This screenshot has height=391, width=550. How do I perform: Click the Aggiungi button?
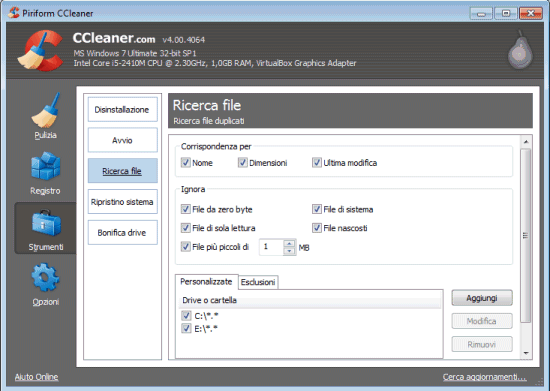(x=482, y=298)
